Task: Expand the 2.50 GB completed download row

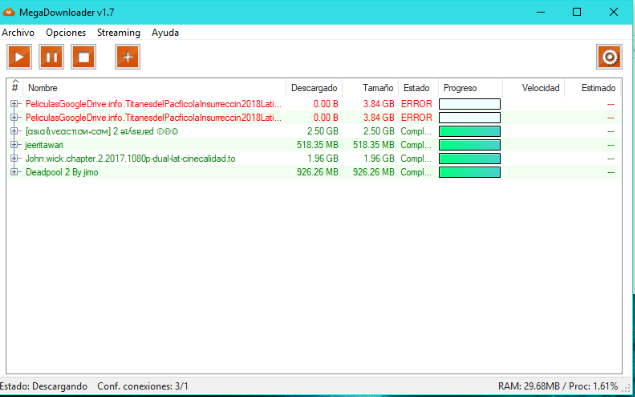Action: (14, 131)
